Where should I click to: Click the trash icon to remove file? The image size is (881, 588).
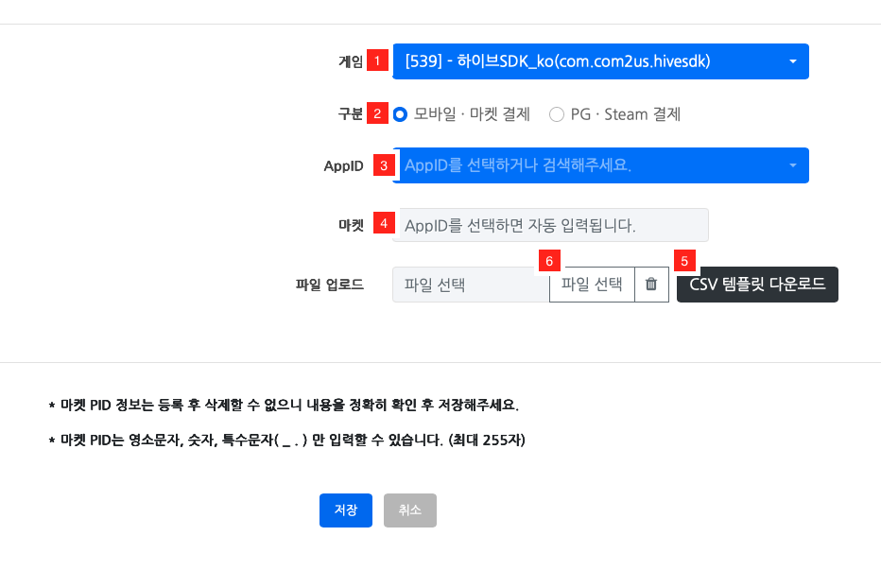[651, 284]
